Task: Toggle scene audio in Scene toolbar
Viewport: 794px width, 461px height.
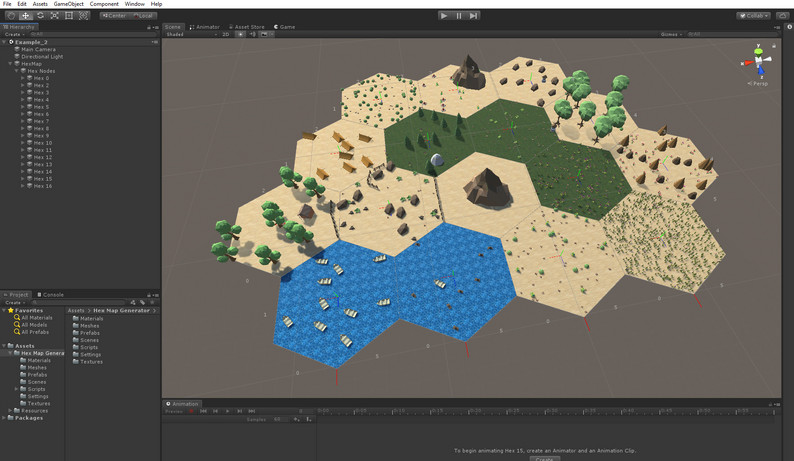Action: click(253, 34)
